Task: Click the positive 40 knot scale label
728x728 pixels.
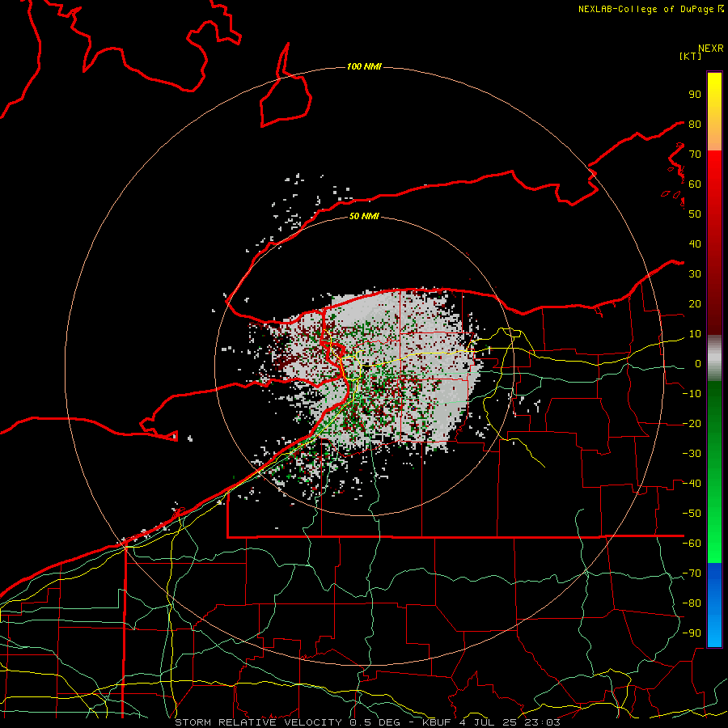Action: [695, 243]
